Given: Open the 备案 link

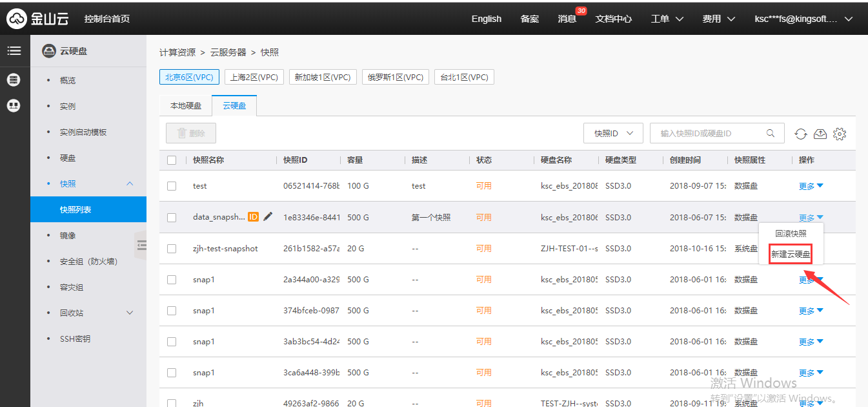Looking at the screenshot, I should click(x=530, y=19).
